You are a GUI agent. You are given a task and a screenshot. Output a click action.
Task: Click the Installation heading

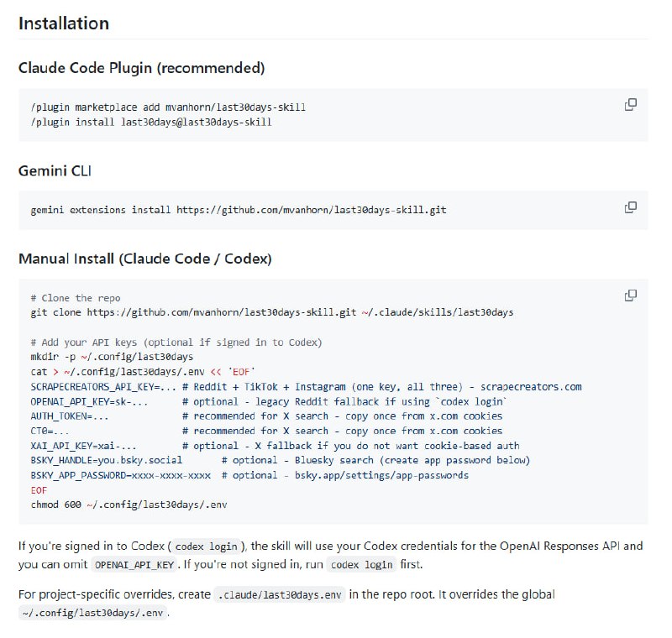tap(64, 23)
